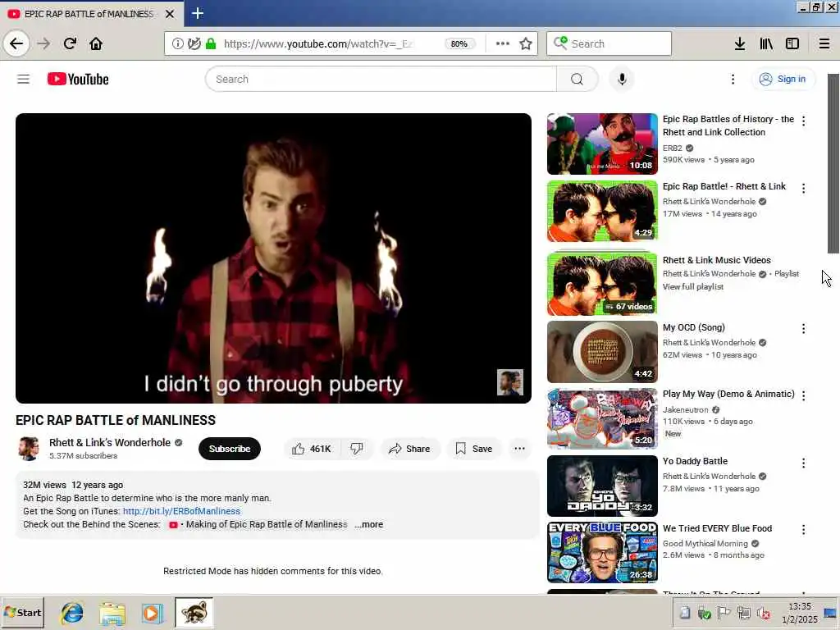The image size is (840, 630).
Task: Go back using the browser back arrow
Action: point(16,43)
